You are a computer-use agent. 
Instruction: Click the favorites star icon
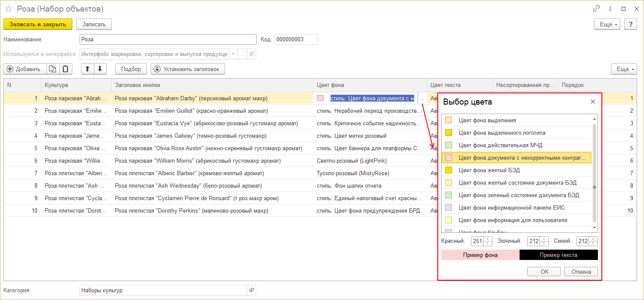click(9, 9)
